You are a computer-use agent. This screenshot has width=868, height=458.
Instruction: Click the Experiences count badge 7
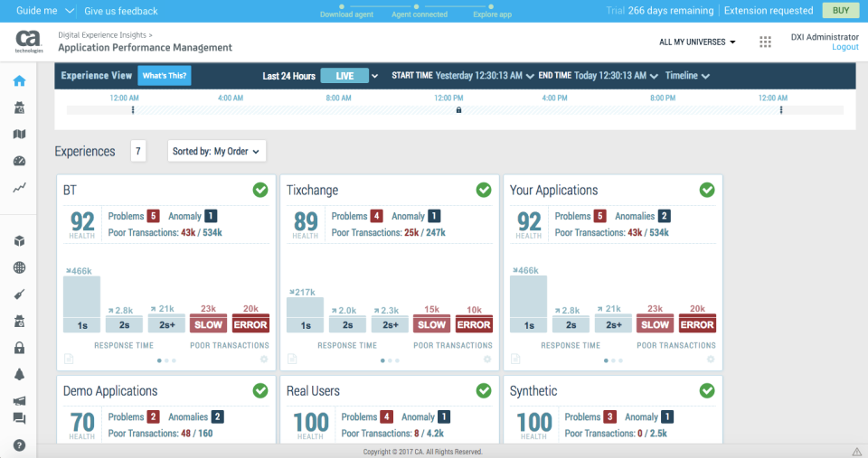(138, 151)
